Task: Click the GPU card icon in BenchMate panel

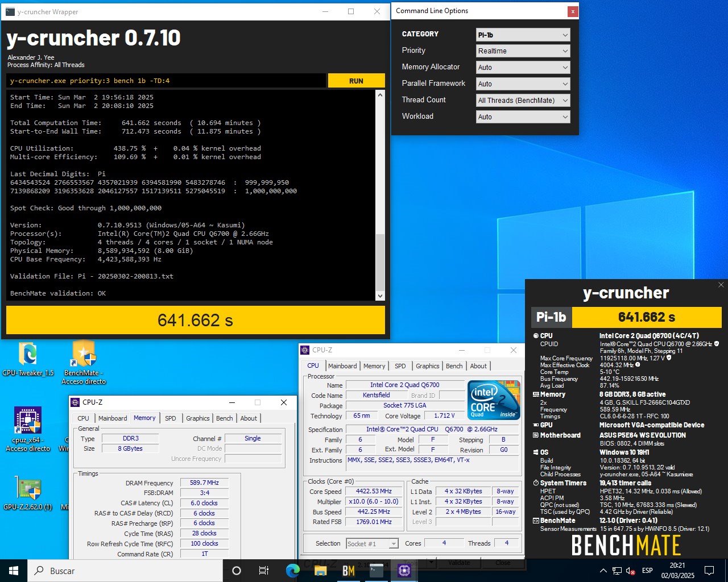Action: pos(536,425)
